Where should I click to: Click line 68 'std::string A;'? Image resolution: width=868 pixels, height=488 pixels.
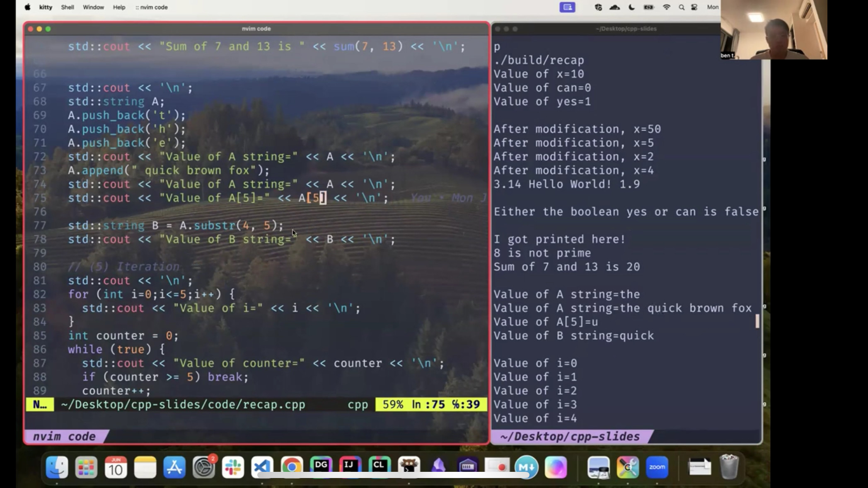pyautogui.click(x=116, y=102)
